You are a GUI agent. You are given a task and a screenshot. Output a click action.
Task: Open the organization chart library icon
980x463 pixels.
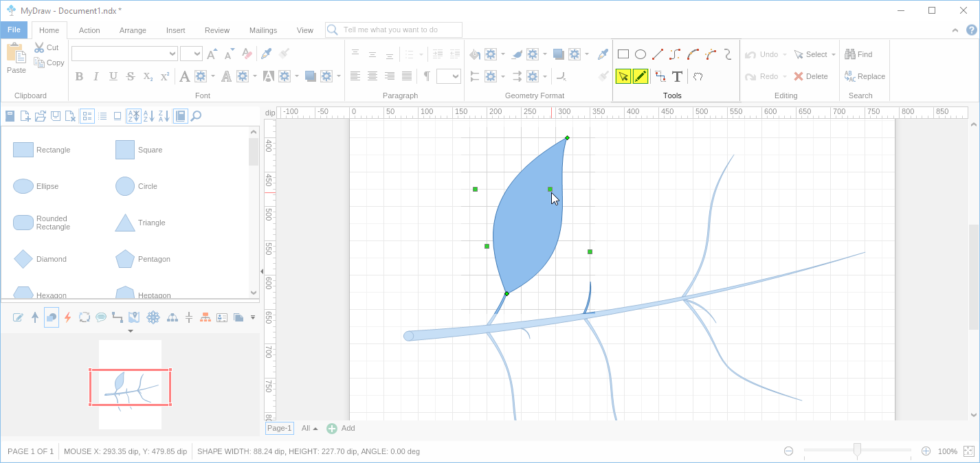point(205,317)
